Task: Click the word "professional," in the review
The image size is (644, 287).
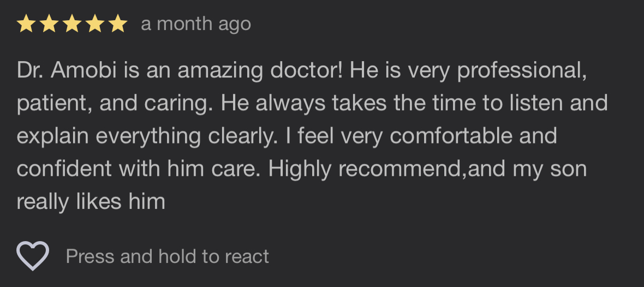Action: (523, 70)
